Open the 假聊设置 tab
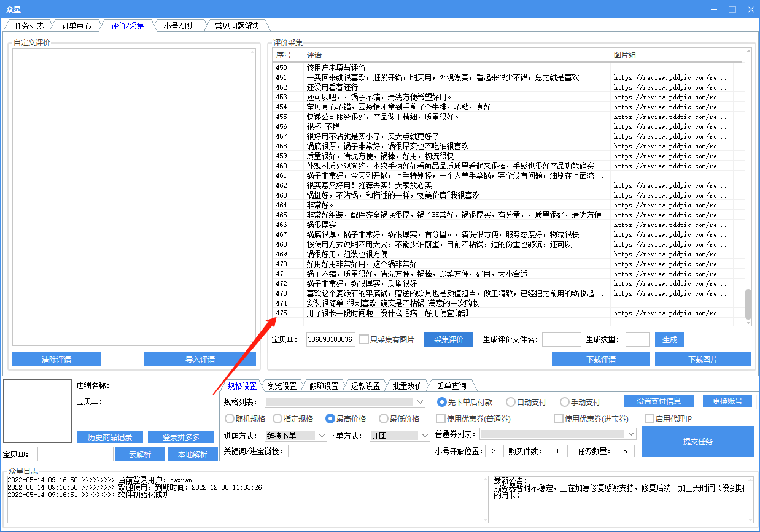 pos(324,386)
